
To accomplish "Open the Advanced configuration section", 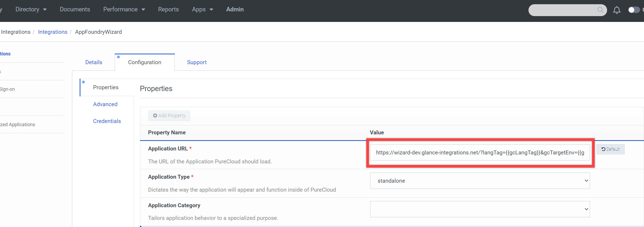I will tap(105, 104).
